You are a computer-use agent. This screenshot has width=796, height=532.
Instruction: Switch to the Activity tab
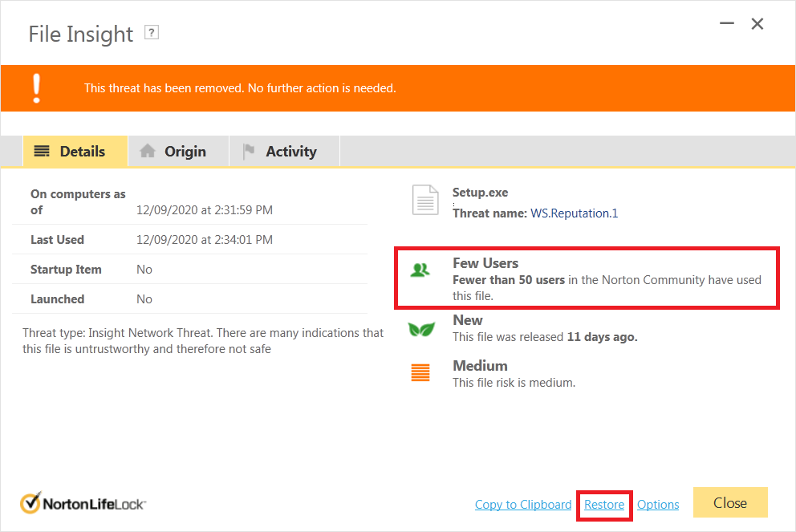click(285, 152)
